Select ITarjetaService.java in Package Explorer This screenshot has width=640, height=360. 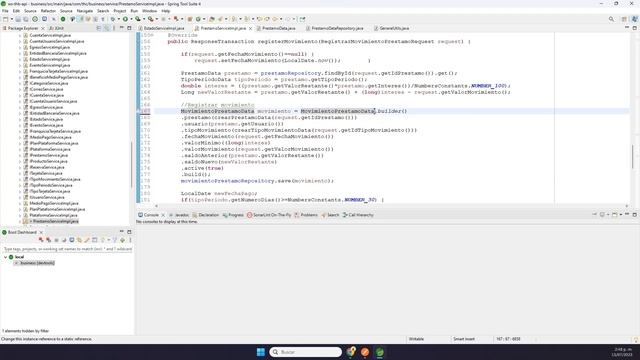point(46,173)
